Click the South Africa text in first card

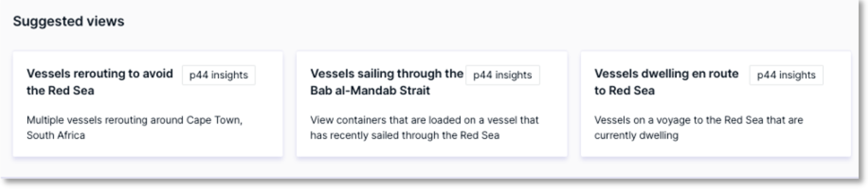point(56,135)
